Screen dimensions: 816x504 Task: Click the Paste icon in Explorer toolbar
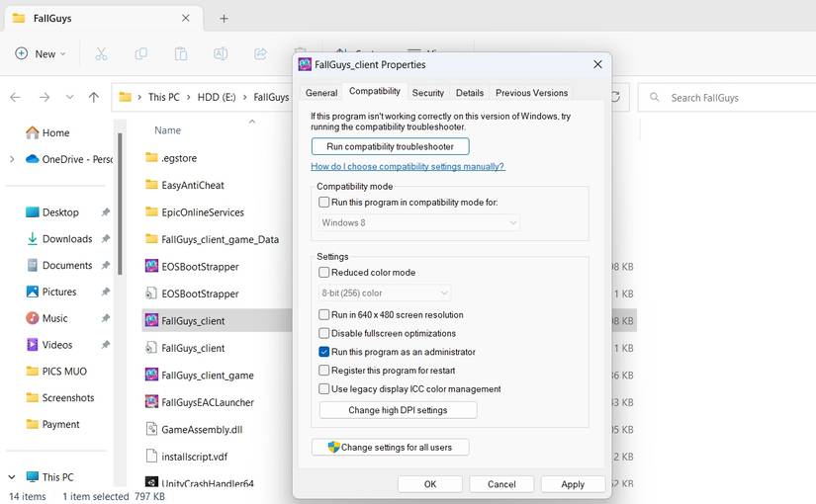[x=181, y=53]
